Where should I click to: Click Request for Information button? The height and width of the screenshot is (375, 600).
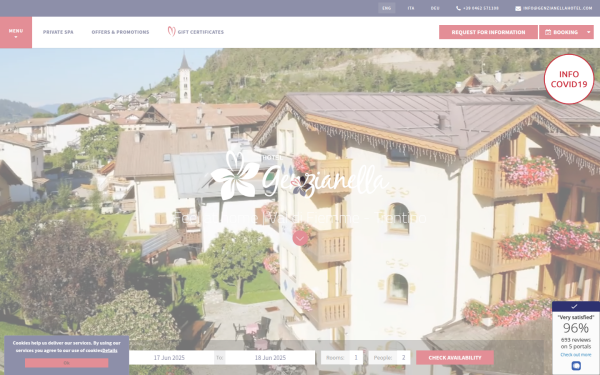tap(488, 32)
